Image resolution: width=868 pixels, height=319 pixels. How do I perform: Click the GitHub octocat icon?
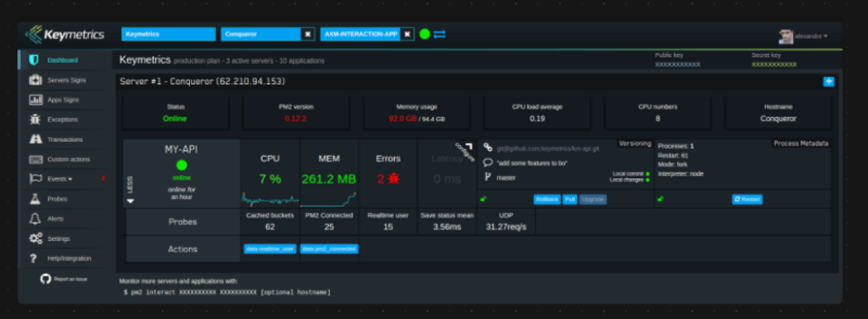tap(46, 279)
